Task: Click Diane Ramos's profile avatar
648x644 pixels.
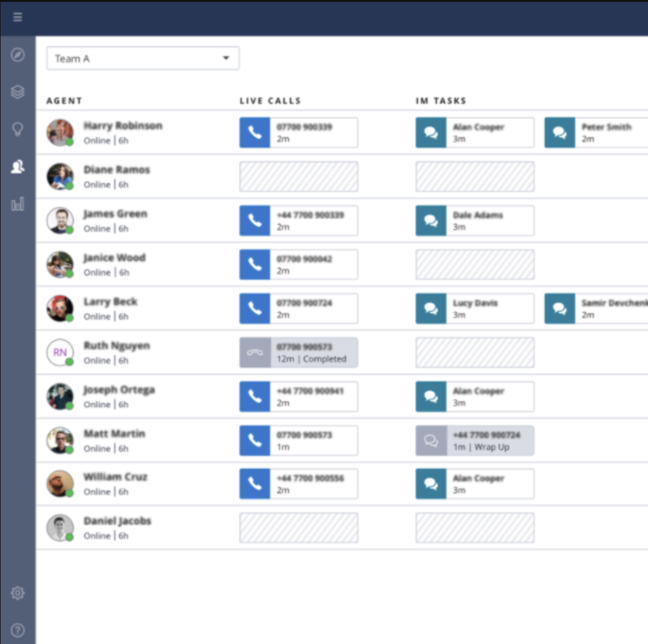Action: [60, 176]
